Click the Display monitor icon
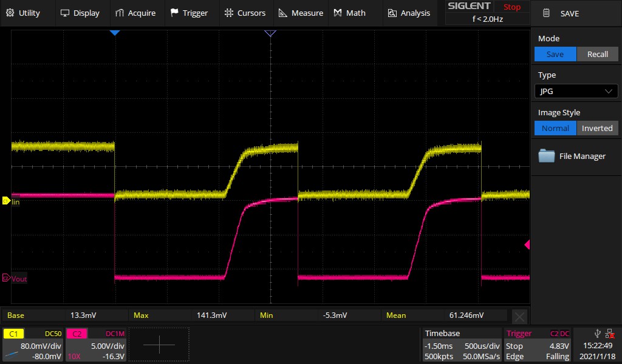This screenshot has height=364, width=622. coord(64,13)
